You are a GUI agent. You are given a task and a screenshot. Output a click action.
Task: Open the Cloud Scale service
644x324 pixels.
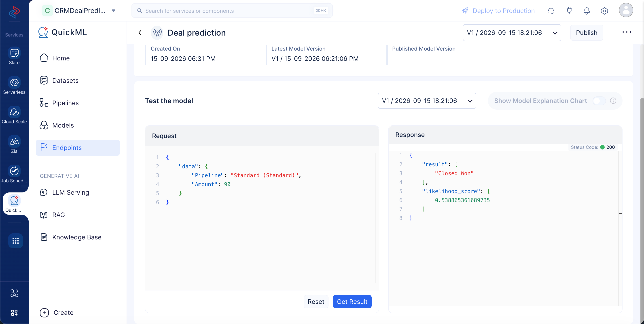coord(14,115)
